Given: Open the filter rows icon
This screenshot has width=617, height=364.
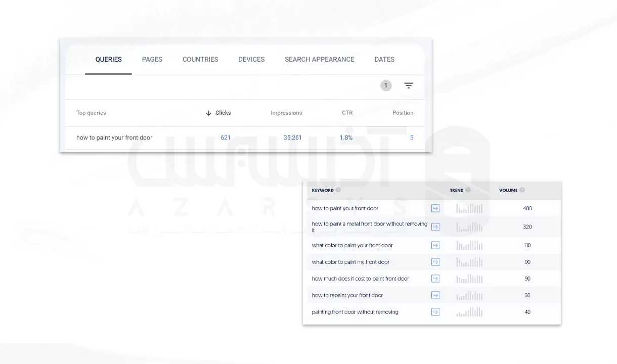Looking at the screenshot, I should click(x=409, y=85).
